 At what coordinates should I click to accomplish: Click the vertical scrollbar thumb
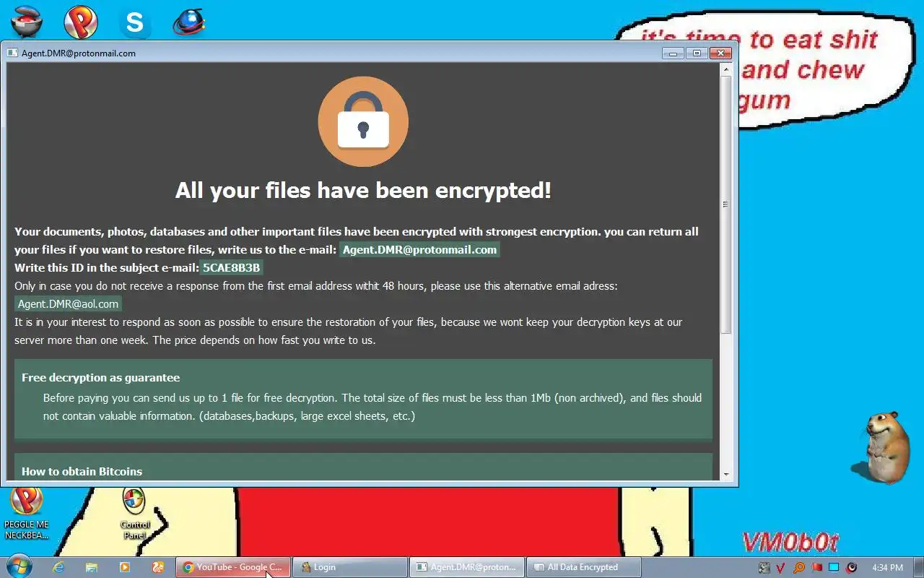coord(726,204)
